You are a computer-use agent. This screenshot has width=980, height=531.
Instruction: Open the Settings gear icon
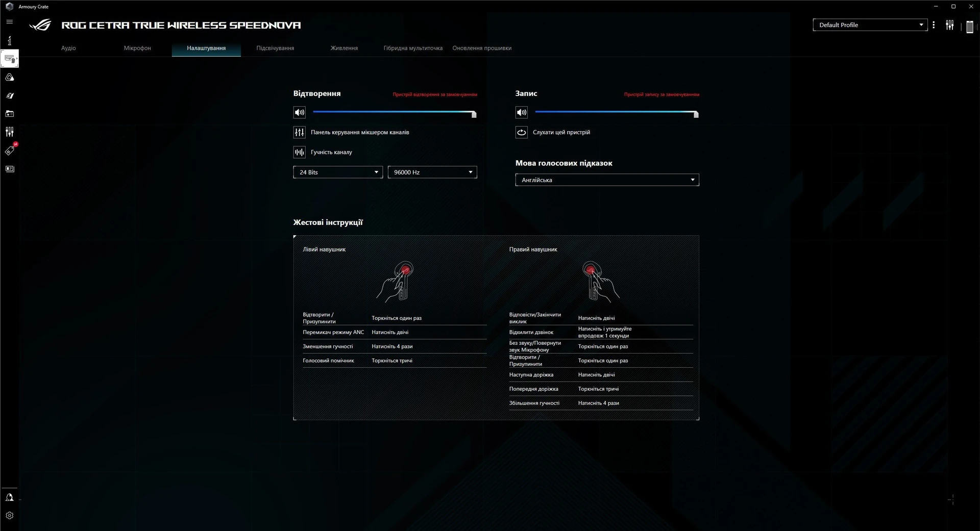click(9, 516)
